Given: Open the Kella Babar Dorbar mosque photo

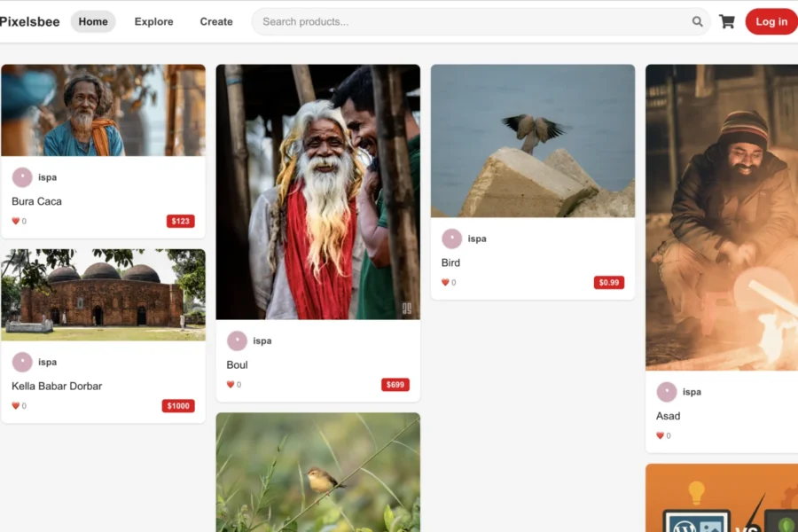Looking at the screenshot, I should click(104, 294).
